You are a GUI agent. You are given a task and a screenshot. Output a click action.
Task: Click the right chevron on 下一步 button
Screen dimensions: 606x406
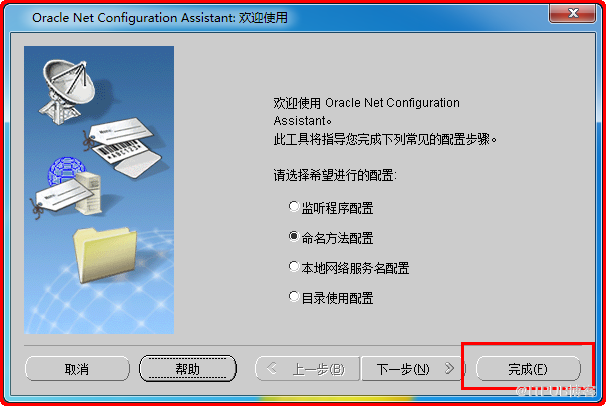point(449,368)
